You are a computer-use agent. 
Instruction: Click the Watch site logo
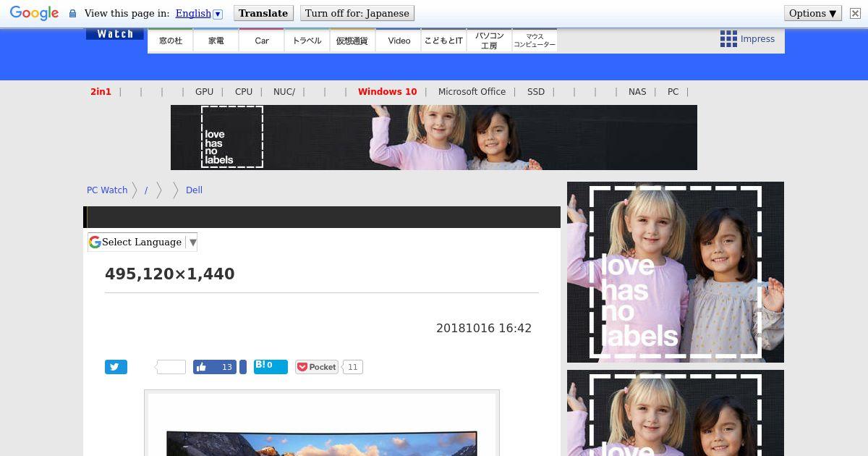114,34
